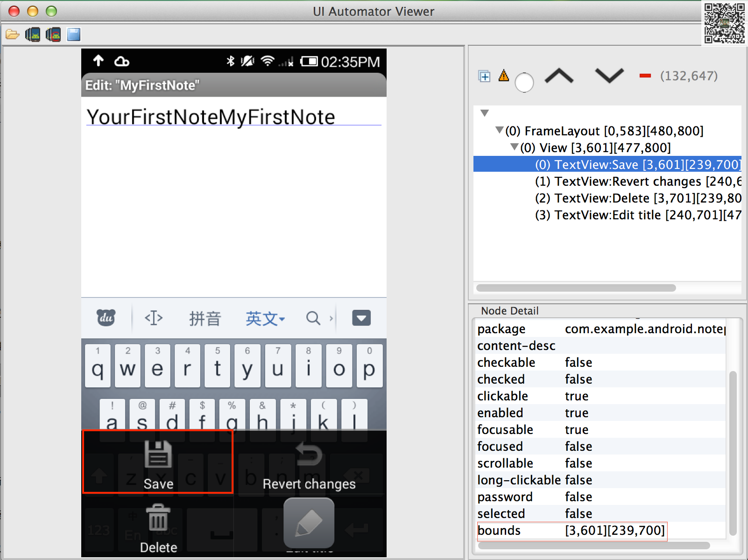Click the signal strength icon in status bar

coord(286,62)
